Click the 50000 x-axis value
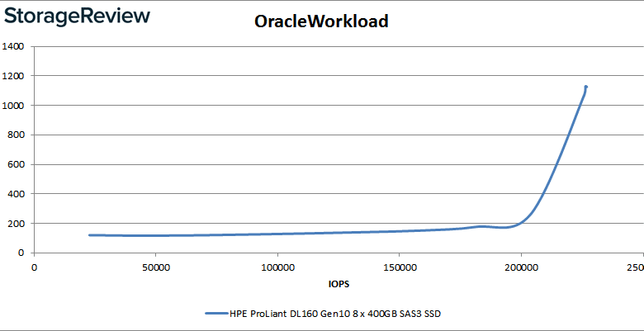The image size is (644, 331). (155, 267)
